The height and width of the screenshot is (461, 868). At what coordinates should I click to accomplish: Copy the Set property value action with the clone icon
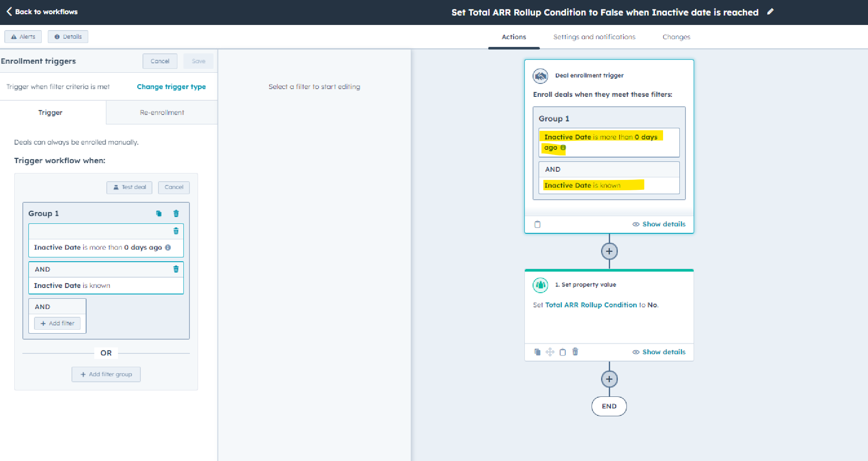point(537,352)
